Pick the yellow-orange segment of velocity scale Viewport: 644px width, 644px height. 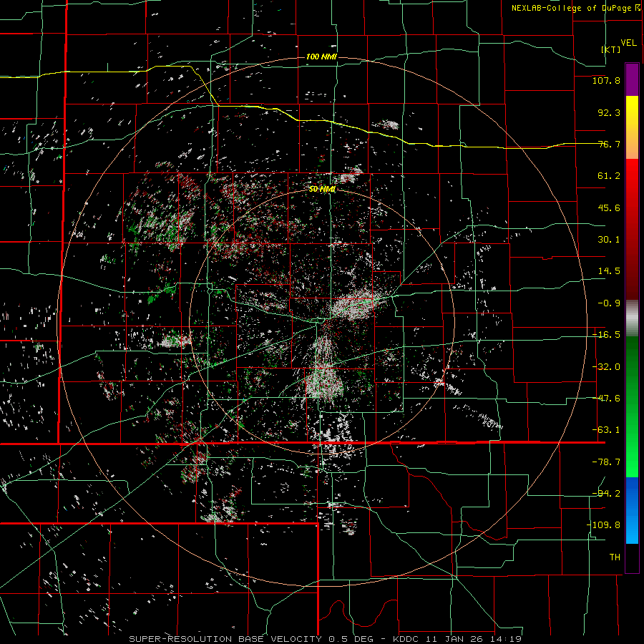point(632,127)
